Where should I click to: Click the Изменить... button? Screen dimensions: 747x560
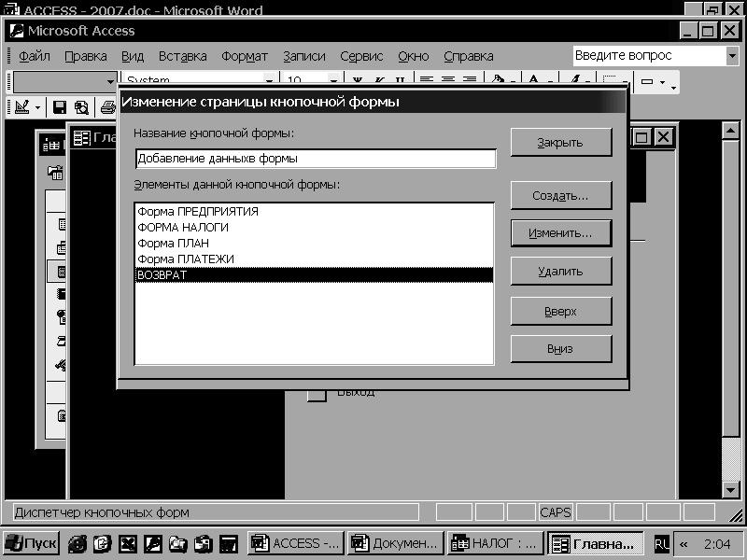click(561, 232)
